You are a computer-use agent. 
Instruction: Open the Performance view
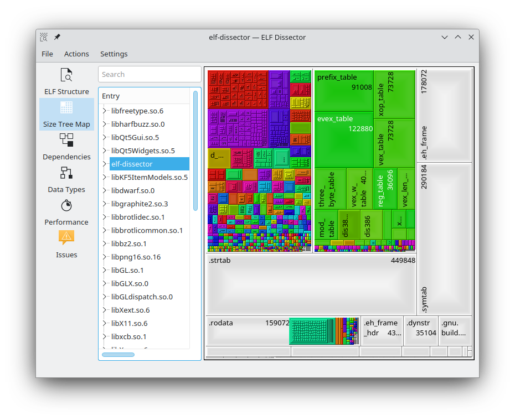click(x=66, y=212)
